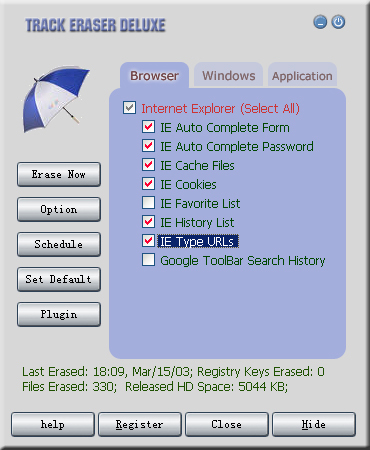Click the IE Cookies label
The height and width of the screenshot is (450, 370).
(188, 184)
